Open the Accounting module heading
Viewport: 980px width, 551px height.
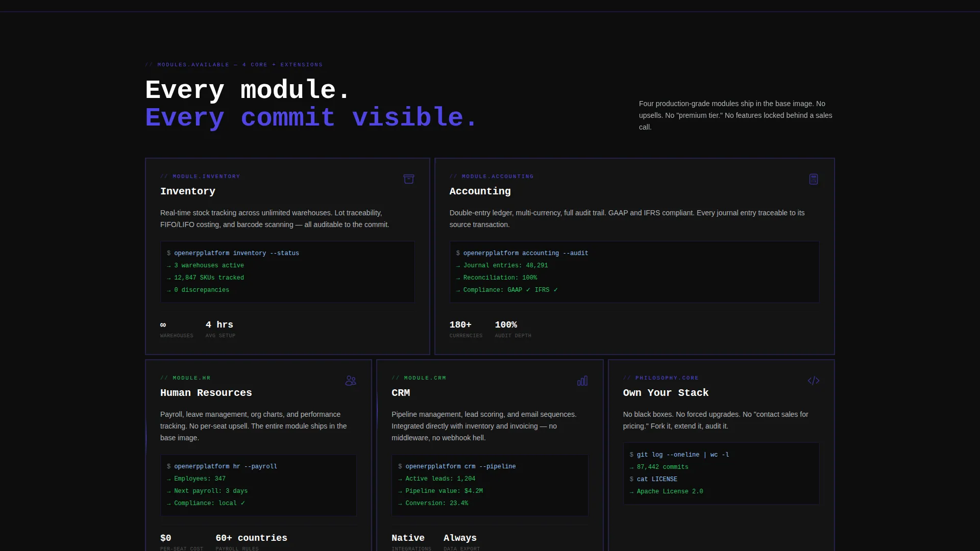pos(480,191)
